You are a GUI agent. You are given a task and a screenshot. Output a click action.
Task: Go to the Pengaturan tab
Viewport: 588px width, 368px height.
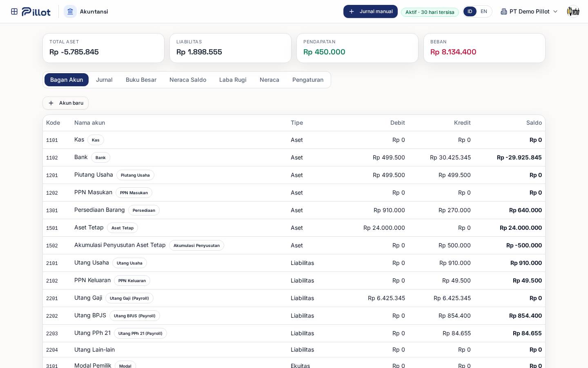pos(308,80)
